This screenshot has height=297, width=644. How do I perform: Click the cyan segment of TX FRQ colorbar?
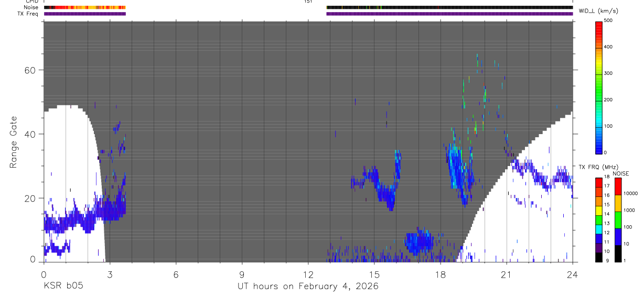point(598,229)
